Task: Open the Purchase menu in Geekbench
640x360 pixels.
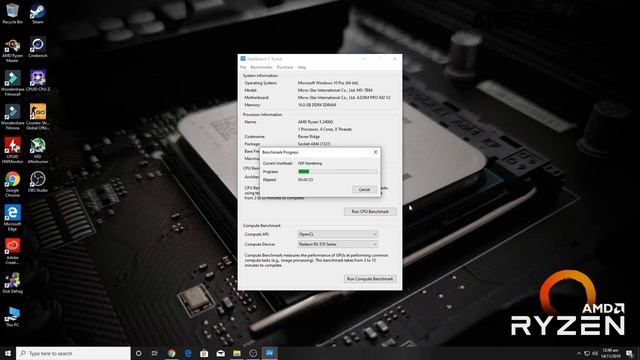Action: point(285,67)
